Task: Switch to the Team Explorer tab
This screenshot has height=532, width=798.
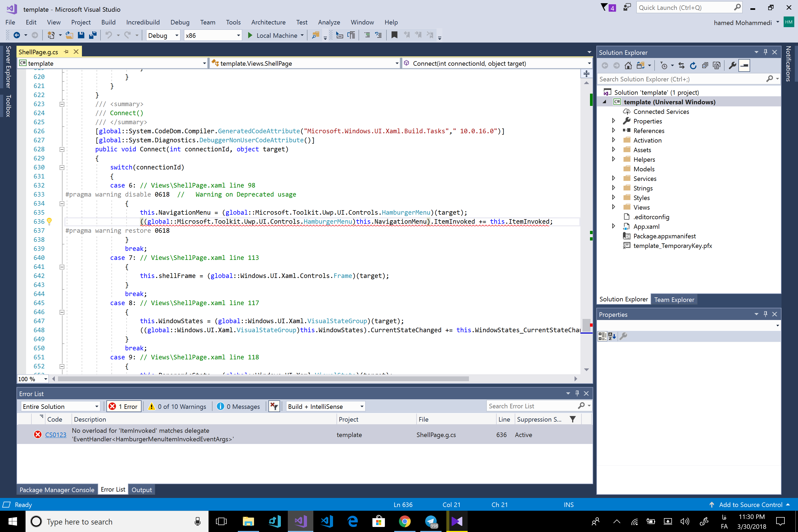Action: tap(674, 299)
